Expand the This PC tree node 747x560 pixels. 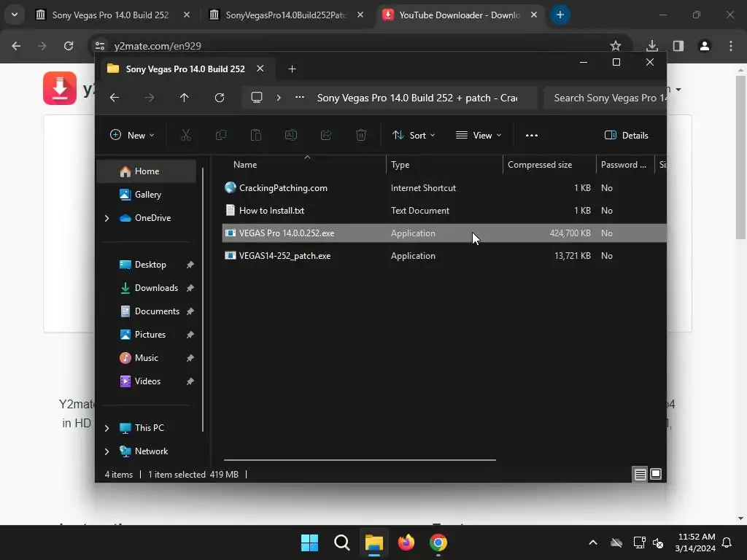[x=107, y=428]
